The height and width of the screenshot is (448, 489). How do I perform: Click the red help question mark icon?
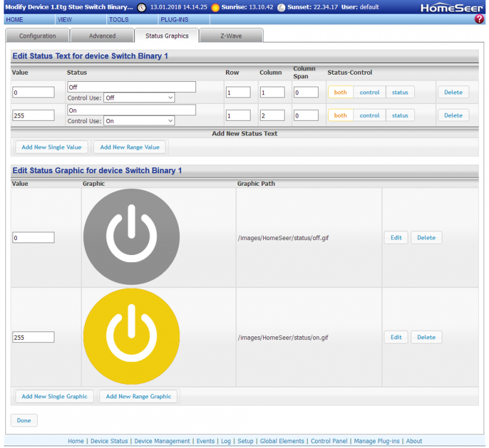[x=479, y=19]
